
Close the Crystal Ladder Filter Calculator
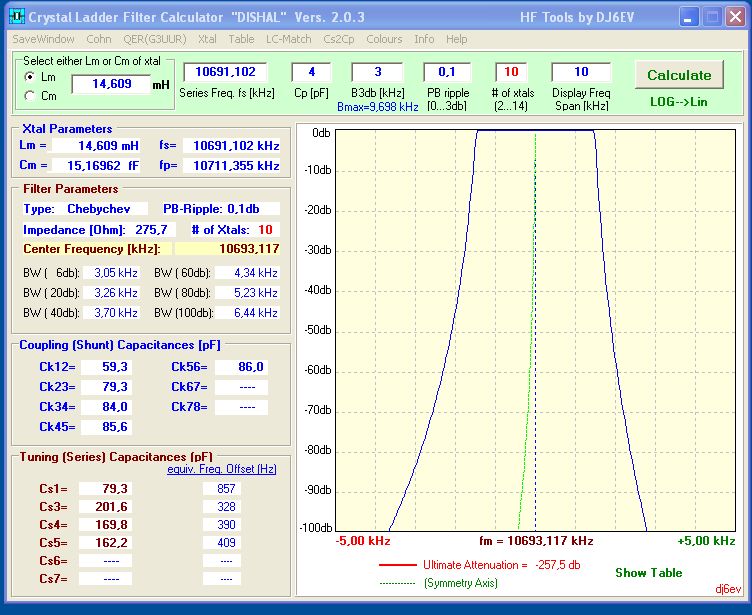pos(734,17)
